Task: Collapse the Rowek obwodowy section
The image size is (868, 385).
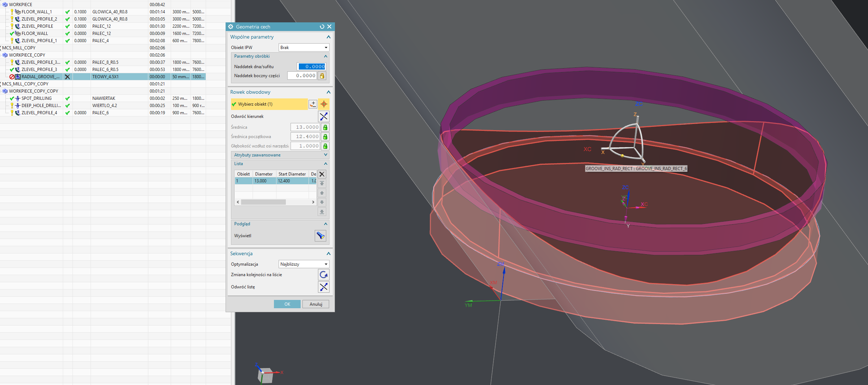Action: click(328, 92)
